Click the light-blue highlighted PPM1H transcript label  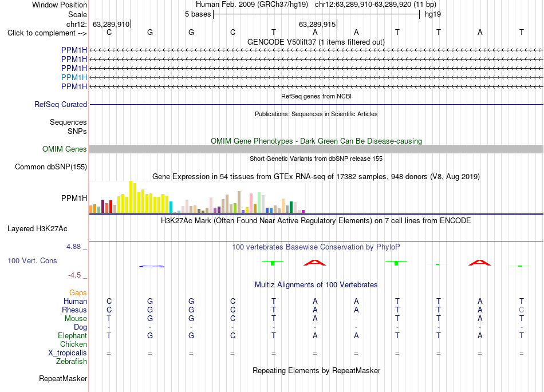[x=74, y=77]
